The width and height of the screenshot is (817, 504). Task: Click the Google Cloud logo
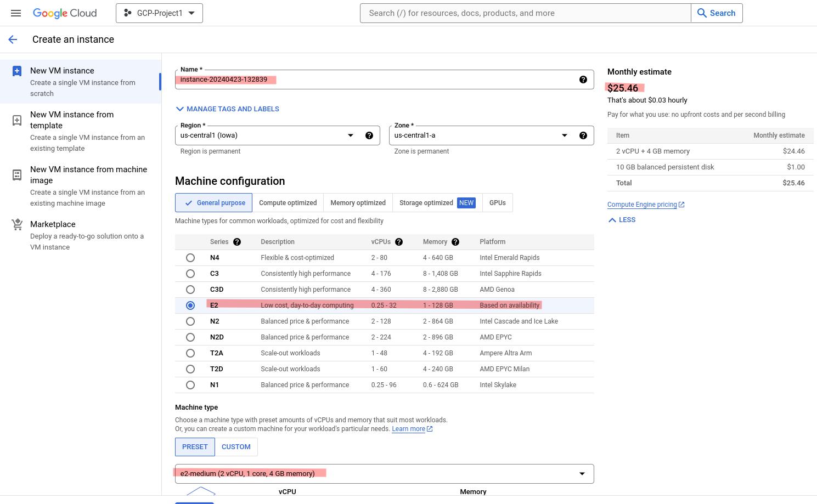click(65, 13)
